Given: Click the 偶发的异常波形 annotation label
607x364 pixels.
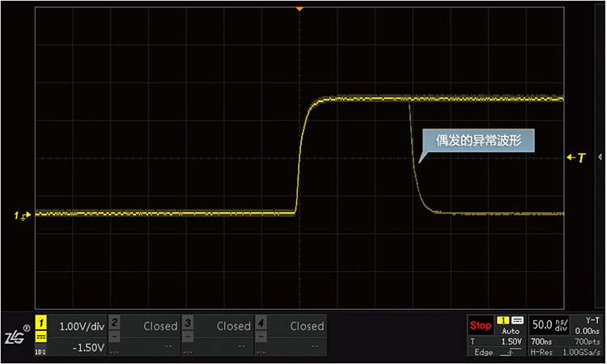Looking at the screenshot, I should 478,141.
